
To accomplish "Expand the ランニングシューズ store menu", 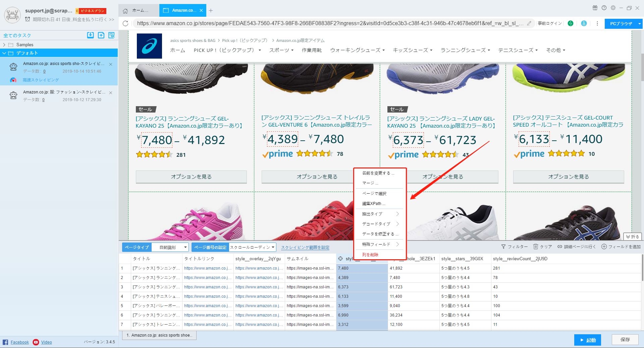I will (x=466, y=50).
